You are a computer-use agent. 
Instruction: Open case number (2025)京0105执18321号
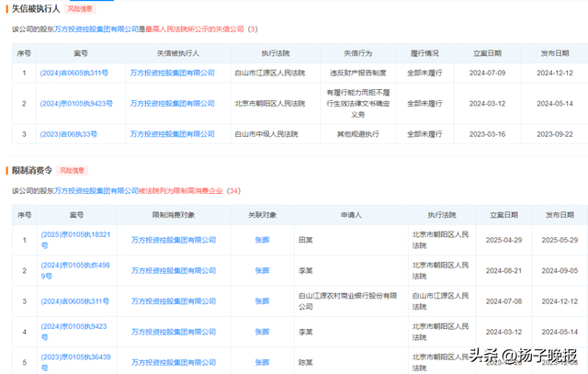(x=75, y=240)
